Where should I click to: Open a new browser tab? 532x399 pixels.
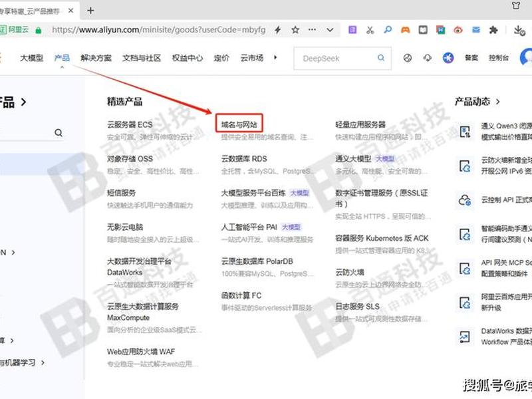[x=90, y=11]
